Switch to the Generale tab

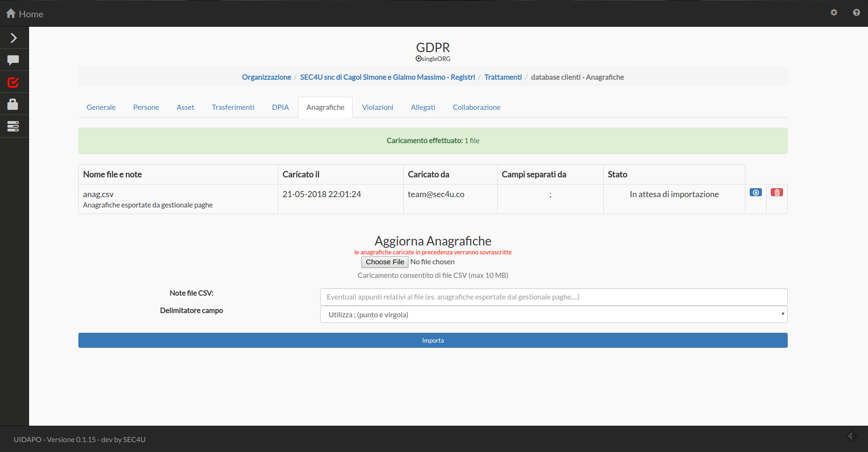(x=101, y=107)
